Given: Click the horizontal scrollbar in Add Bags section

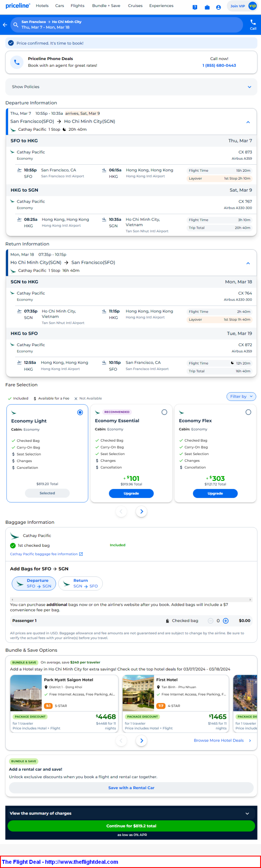Looking at the screenshot, I should coord(131,599).
